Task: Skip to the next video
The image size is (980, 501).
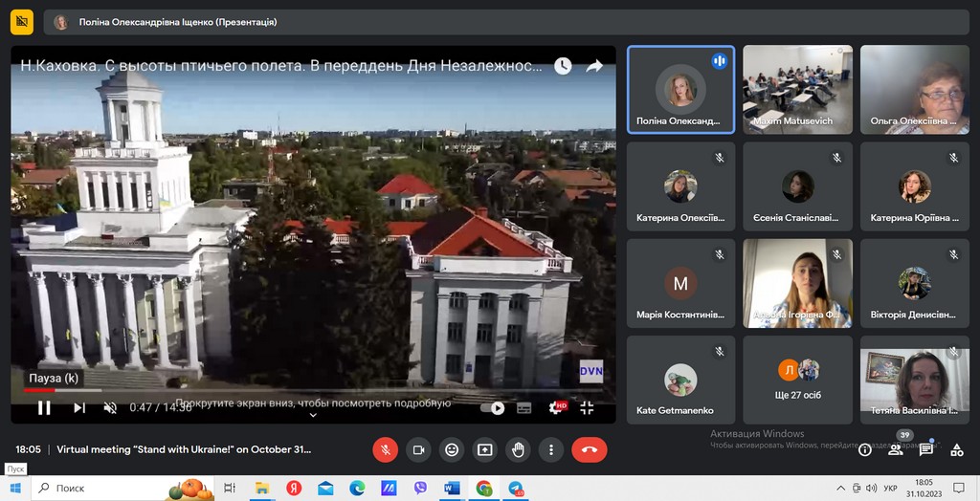Action: [x=79, y=407]
